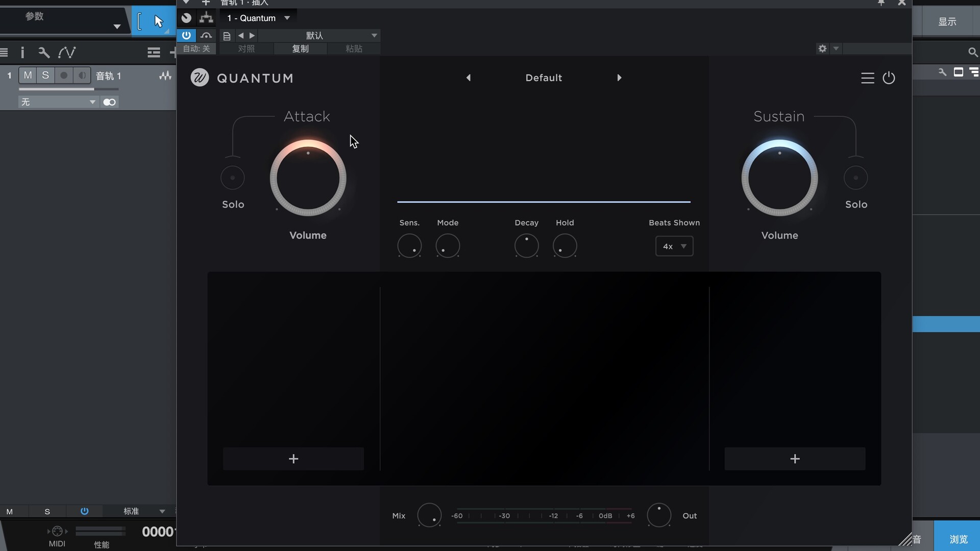Add a module in the Sustain section
This screenshot has height=551, width=980.
point(795,459)
